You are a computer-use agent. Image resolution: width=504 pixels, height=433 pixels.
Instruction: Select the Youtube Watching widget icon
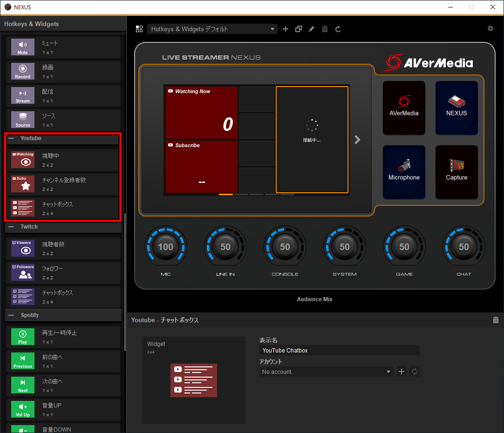22,160
